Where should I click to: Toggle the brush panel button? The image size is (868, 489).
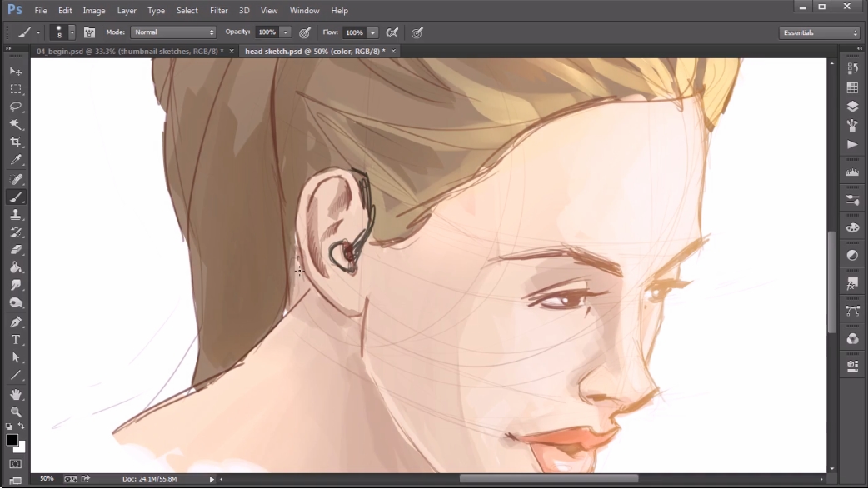(x=89, y=32)
